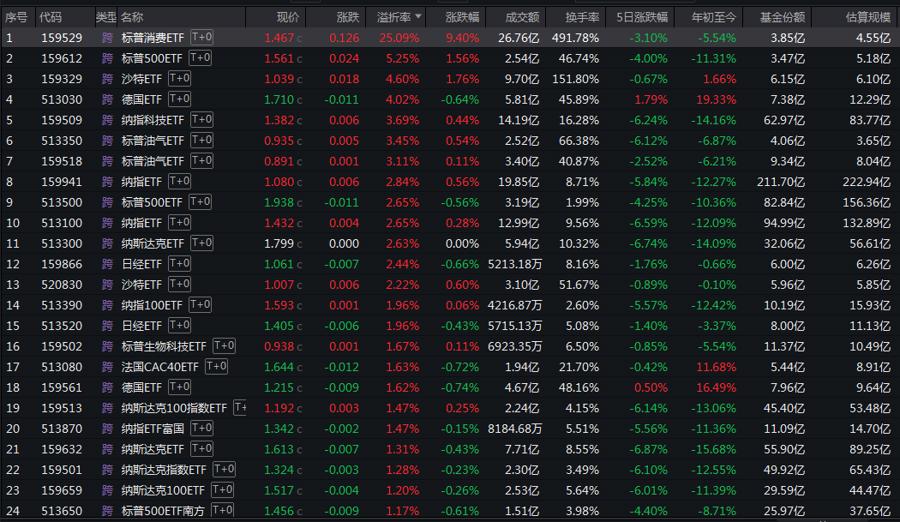Select the 纳斯达克ETF name in row 513300
900x522 pixels.
(153, 244)
